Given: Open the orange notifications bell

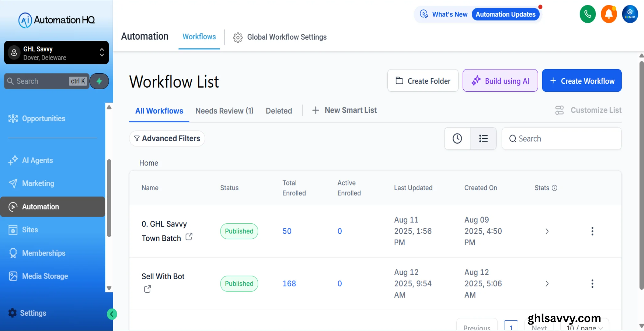Looking at the screenshot, I should tap(608, 14).
